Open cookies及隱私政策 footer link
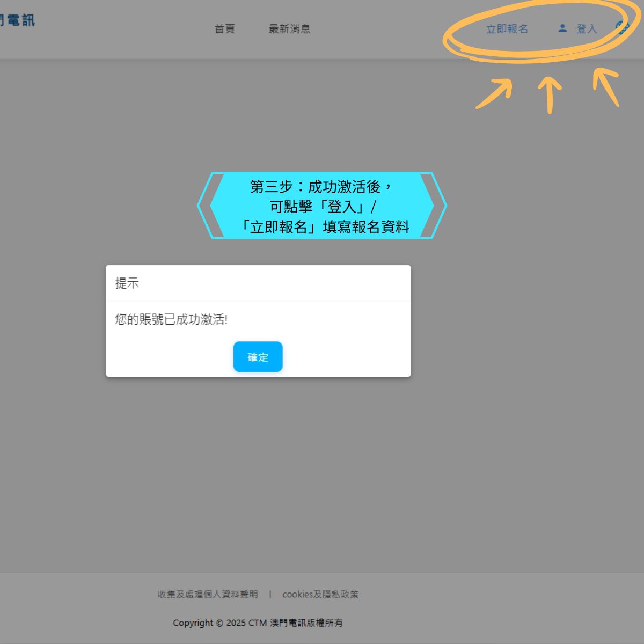 (320, 595)
